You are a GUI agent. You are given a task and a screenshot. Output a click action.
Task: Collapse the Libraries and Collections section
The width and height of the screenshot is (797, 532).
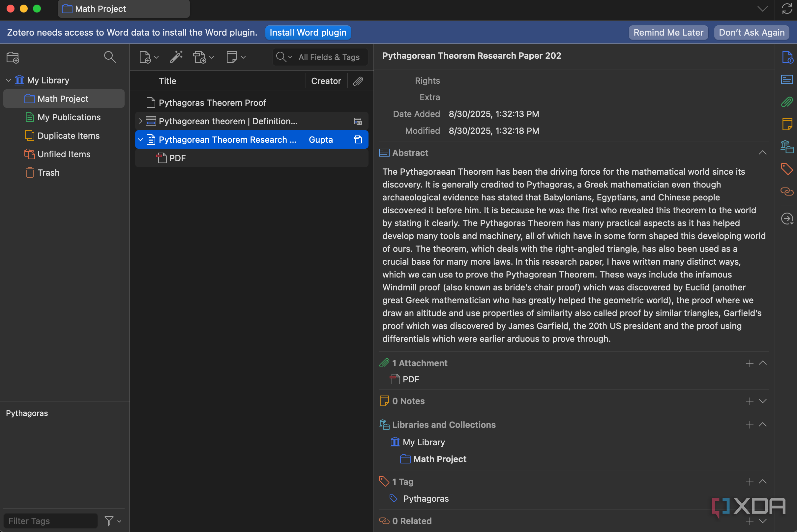pos(762,425)
